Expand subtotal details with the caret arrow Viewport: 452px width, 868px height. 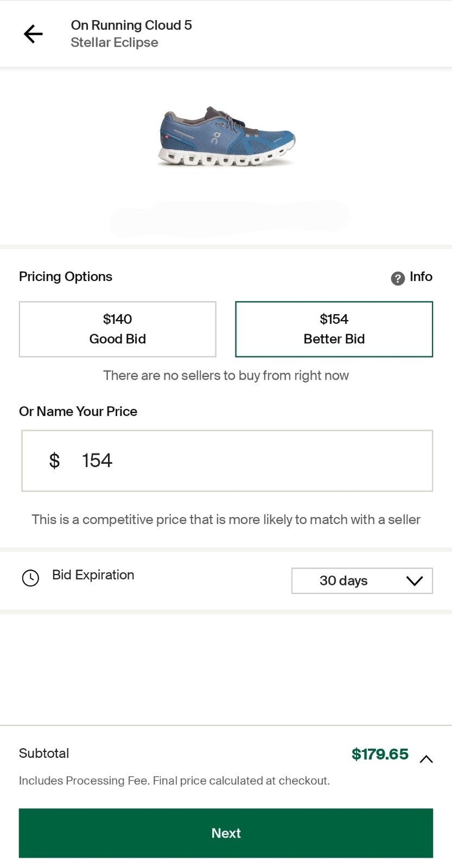coord(426,759)
